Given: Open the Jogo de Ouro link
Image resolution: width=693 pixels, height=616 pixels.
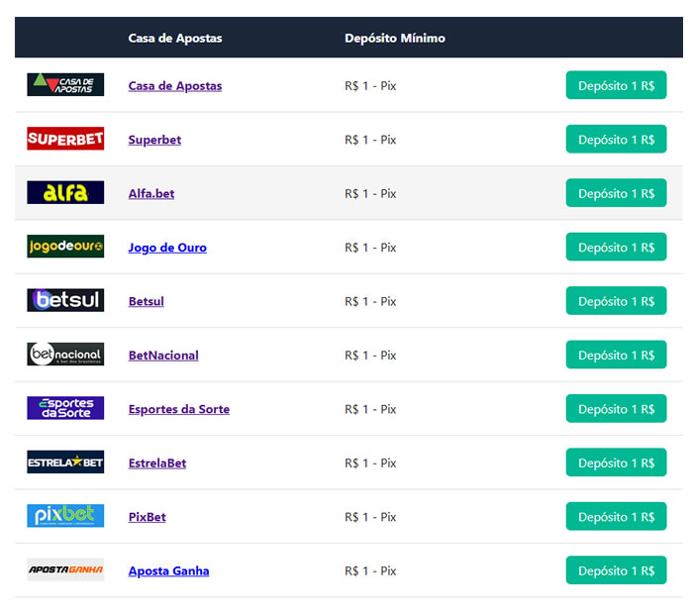Looking at the screenshot, I should (167, 248).
